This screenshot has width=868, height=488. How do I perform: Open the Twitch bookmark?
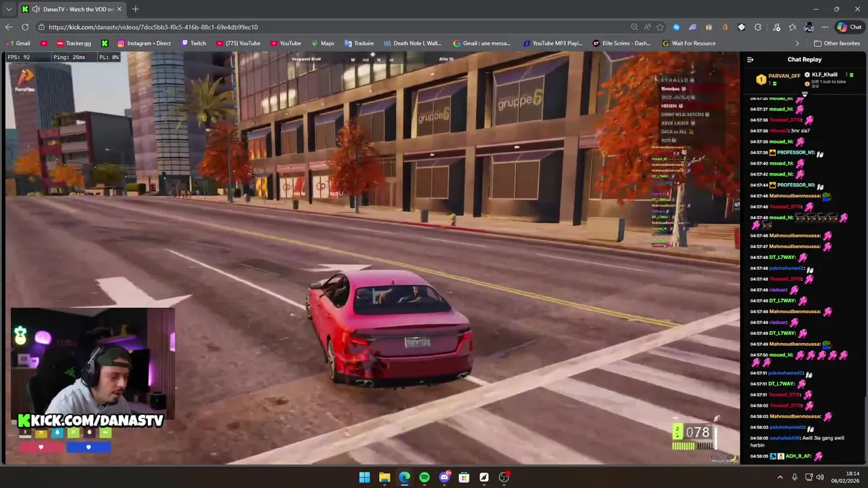193,43
